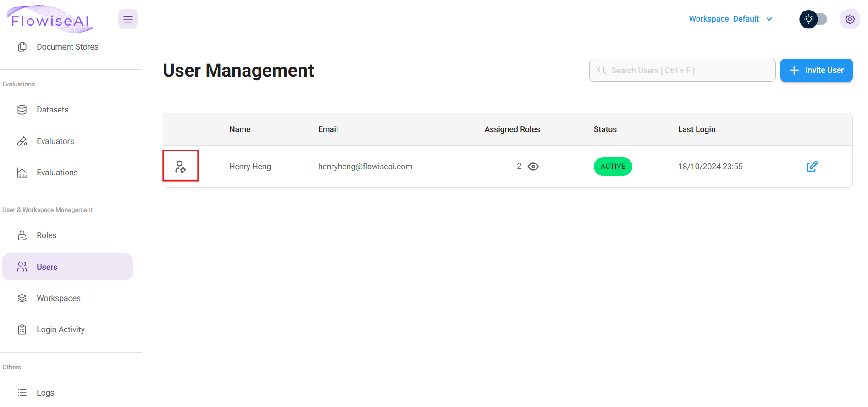This screenshot has width=868, height=407.
Task: Click the hamburger menu icon
Action: [128, 19]
